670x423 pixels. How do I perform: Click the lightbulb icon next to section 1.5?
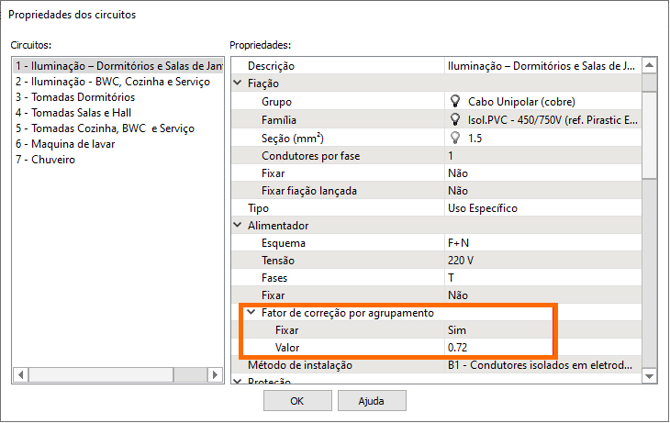[x=456, y=137]
